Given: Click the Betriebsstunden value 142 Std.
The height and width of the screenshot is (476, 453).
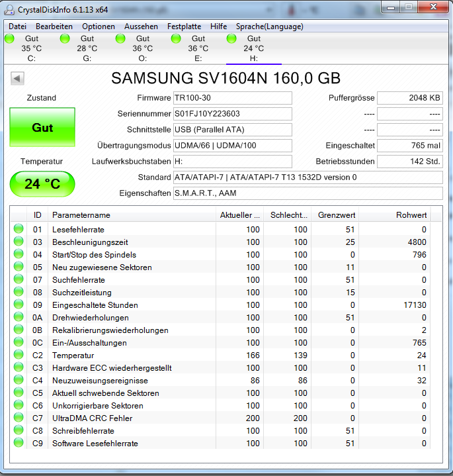Looking at the screenshot, I should tap(410, 162).
